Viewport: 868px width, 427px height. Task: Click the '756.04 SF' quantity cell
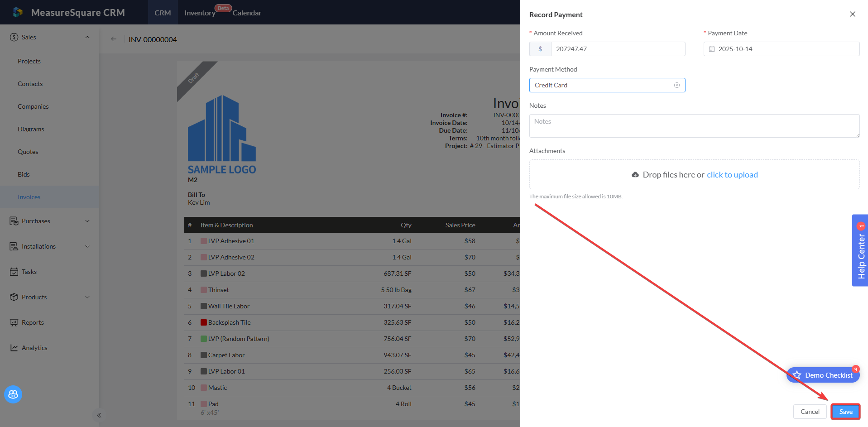(x=398, y=339)
